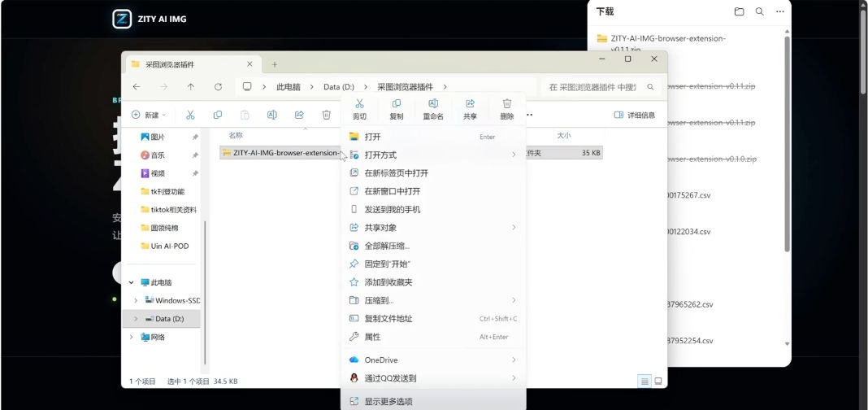Image resolution: width=868 pixels, height=410 pixels.
Task: Switch to large thumbnails view icon
Action: [x=658, y=382]
